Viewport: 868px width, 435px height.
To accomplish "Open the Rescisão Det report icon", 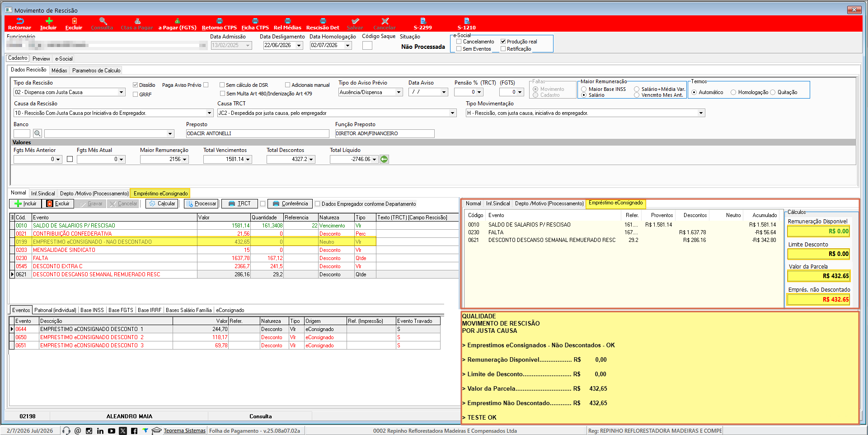I will pyautogui.click(x=323, y=21).
